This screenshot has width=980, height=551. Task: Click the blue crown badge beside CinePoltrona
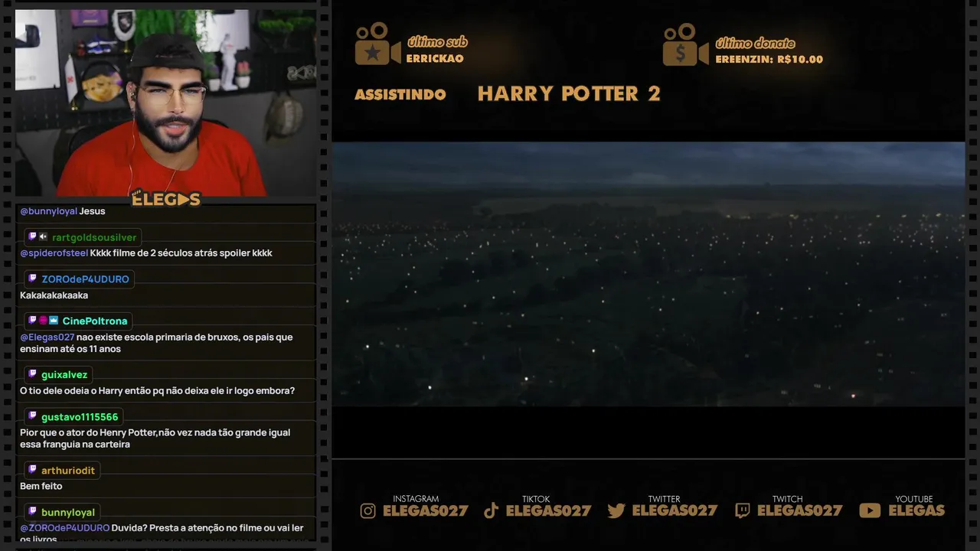coord(54,321)
